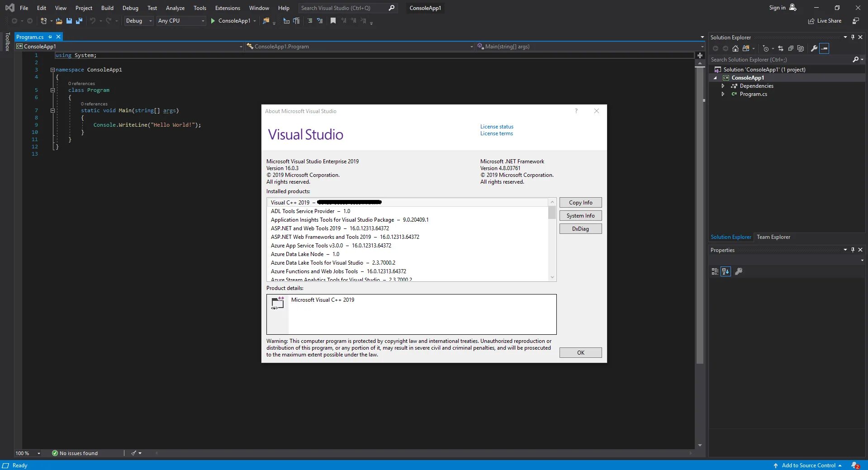The height and width of the screenshot is (470, 868).
Task: Click the New Project toolbar icon
Action: coord(44,21)
